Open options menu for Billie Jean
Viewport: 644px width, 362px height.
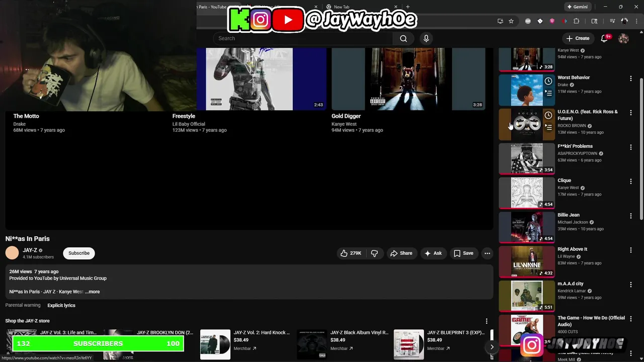click(630, 216)
